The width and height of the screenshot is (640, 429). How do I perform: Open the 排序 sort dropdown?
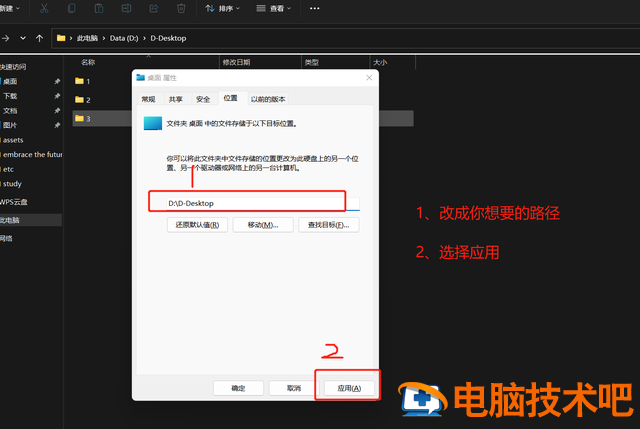click(x=222, y=8)
